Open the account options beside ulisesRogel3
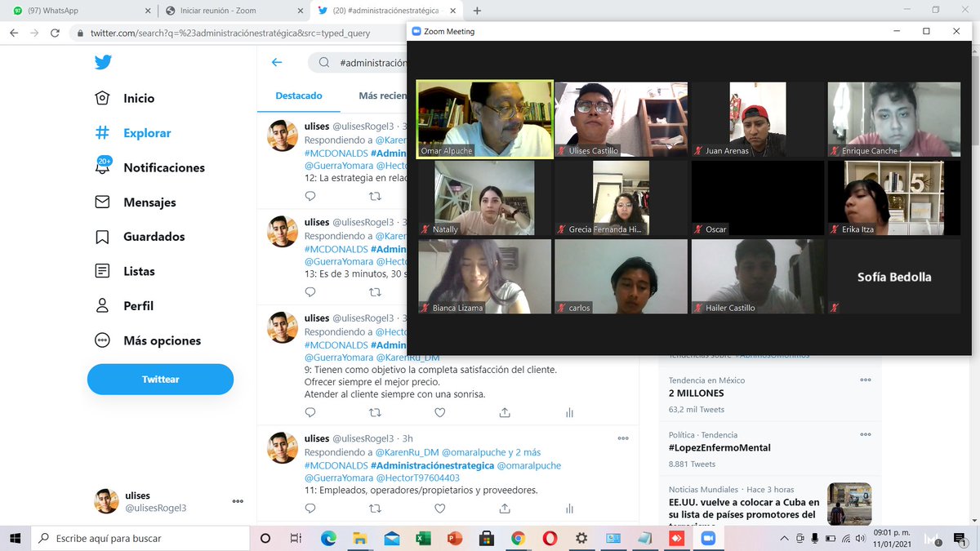This screenshot has height=551, width=980. [237, 502]
